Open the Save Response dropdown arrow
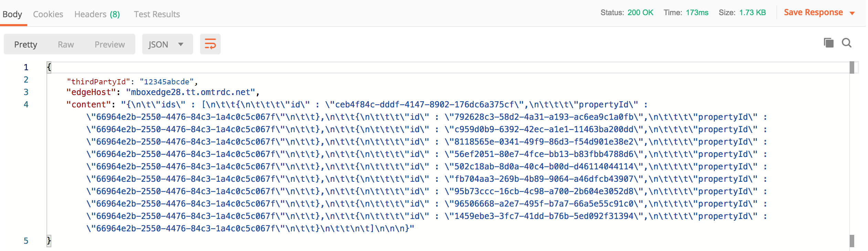 click(x=852, y=13)
